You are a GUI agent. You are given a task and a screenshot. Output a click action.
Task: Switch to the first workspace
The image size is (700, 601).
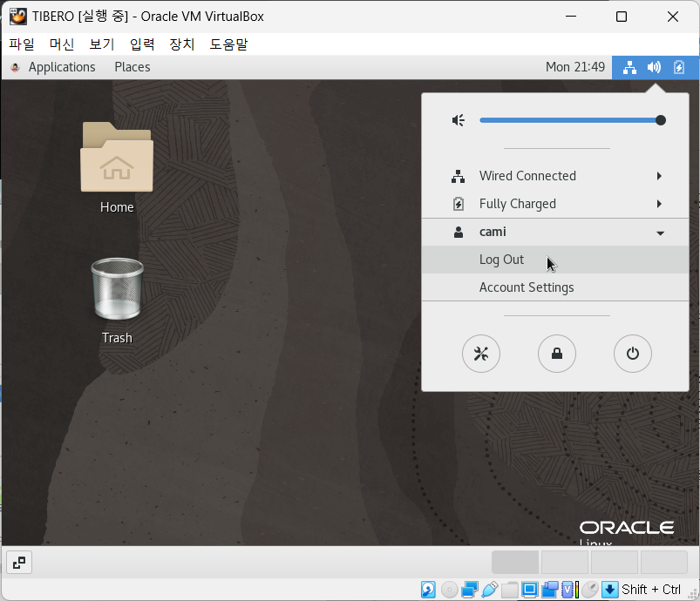point(514,562)
